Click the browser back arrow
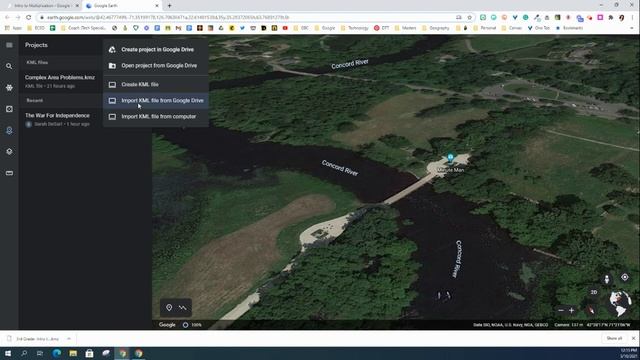The image size is (640, 360). [x=7, y=18]
